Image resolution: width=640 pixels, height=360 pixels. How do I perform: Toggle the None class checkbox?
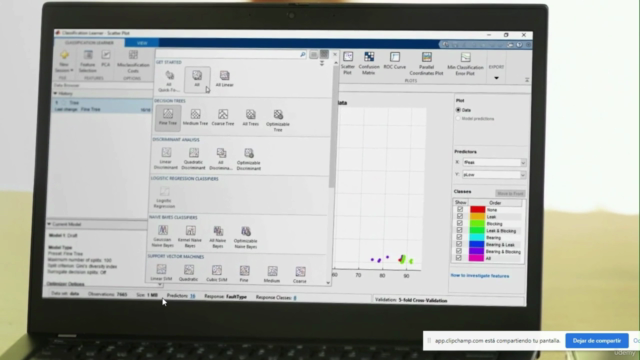[460, 209]
